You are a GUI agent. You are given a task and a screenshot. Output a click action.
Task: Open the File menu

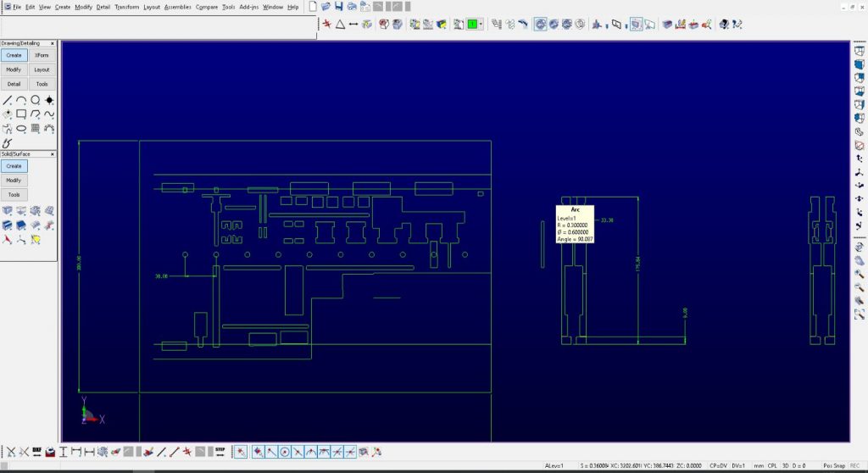point(17,7)
